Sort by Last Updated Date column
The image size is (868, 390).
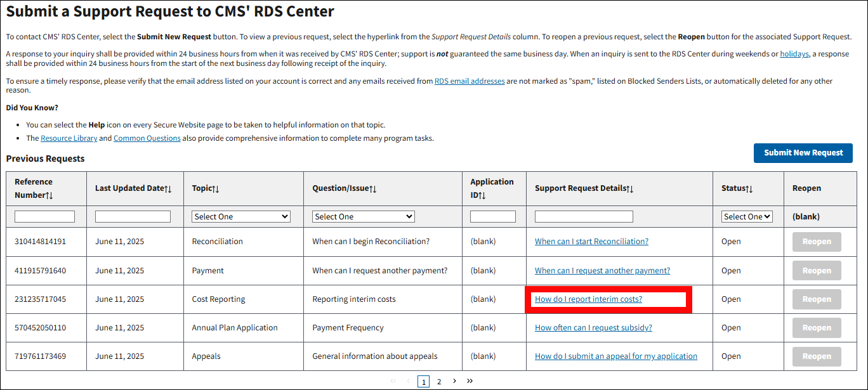click(x=168, y=189)
